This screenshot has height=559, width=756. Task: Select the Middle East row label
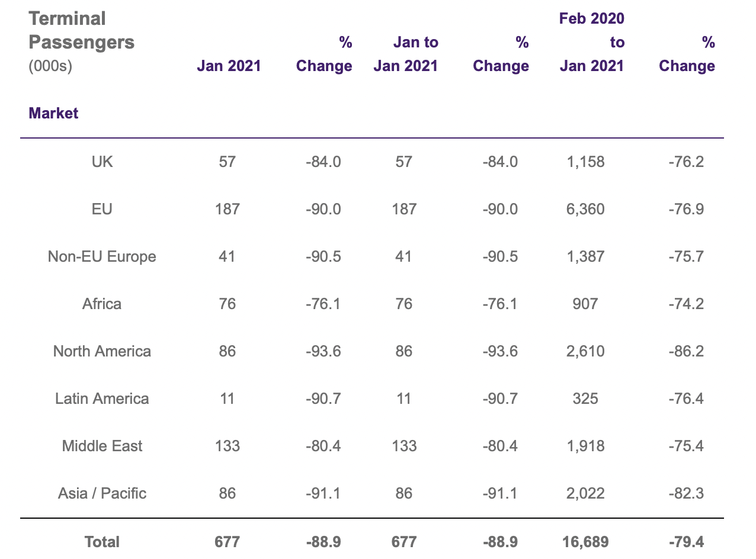tap(102, 446)
